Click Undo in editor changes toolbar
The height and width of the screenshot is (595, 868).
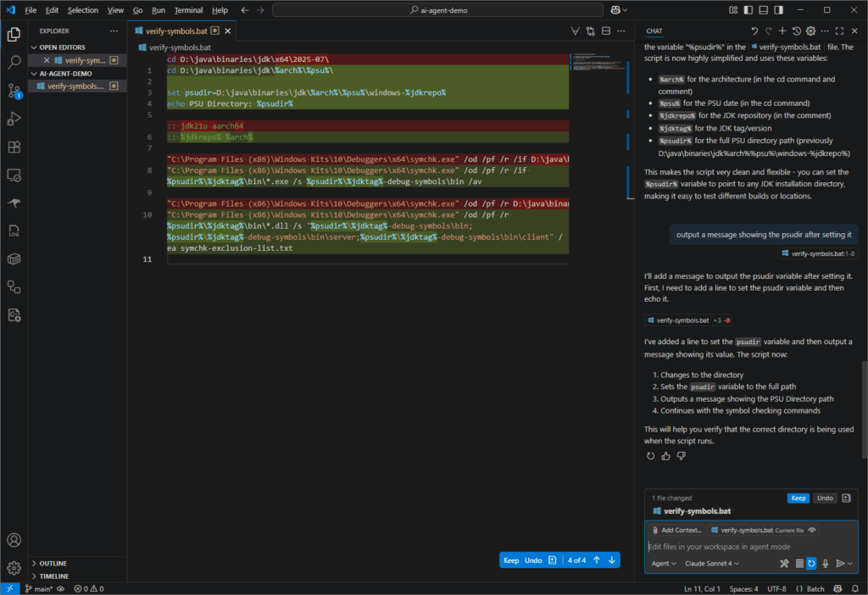click(533, 560)
